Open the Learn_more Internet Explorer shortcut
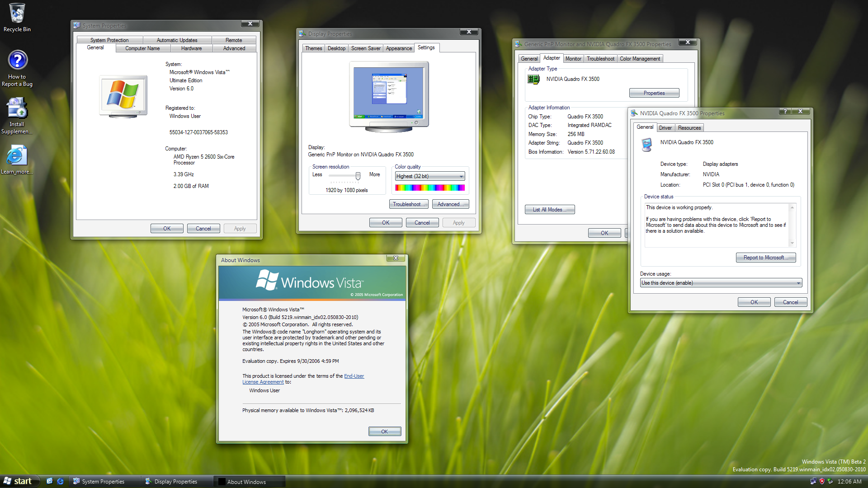The width and height of the screenshot is (868, 488). pyautogui.click(x=17, y=160)
